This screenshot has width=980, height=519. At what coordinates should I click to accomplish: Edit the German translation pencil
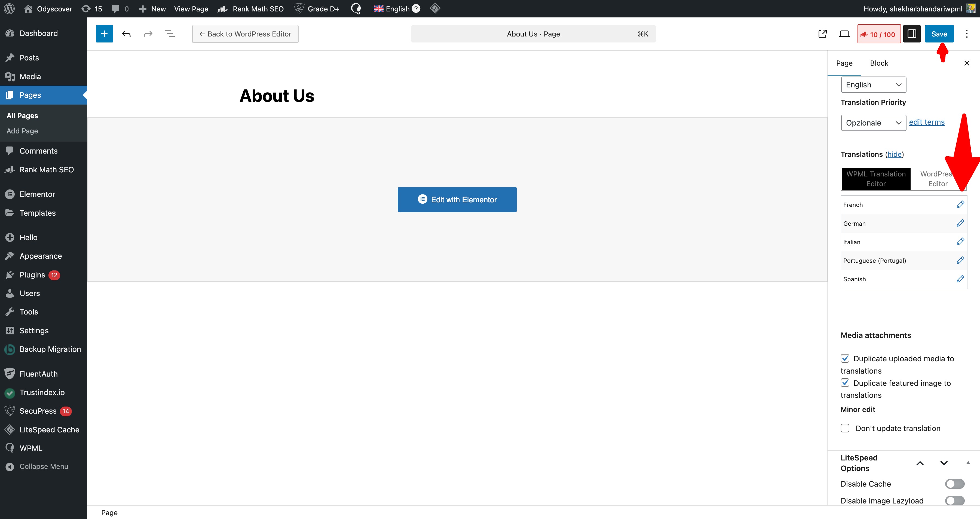960,223
